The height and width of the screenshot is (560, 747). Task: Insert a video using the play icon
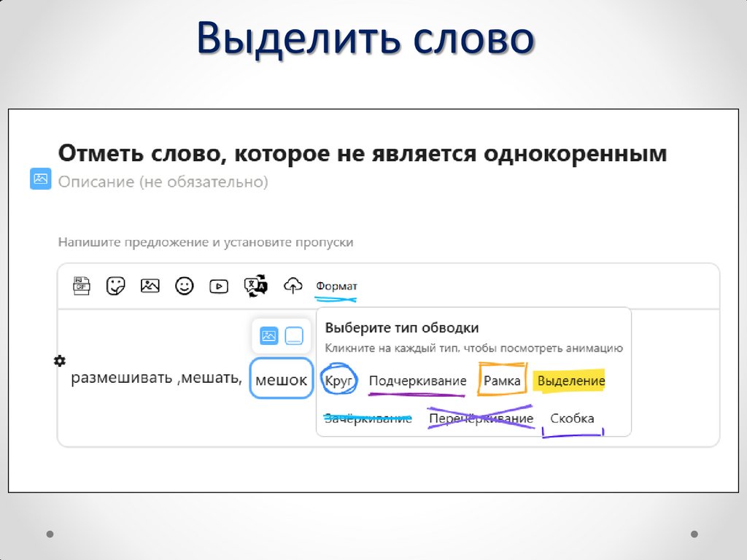[219, 286]
